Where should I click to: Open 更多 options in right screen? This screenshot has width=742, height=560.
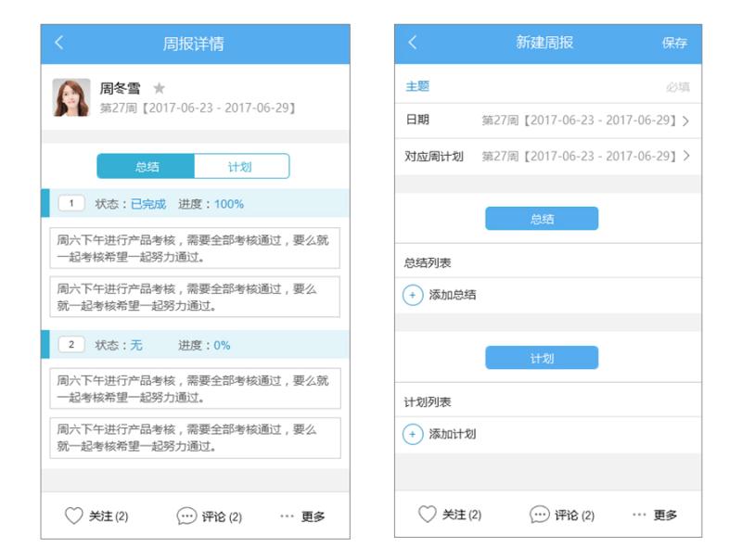655,515
